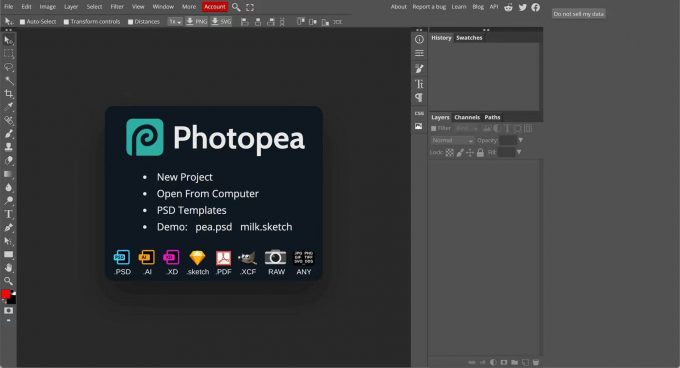680x368 pixels.
Task: Enable the Distances checkbox
Action: pos(131,22)
